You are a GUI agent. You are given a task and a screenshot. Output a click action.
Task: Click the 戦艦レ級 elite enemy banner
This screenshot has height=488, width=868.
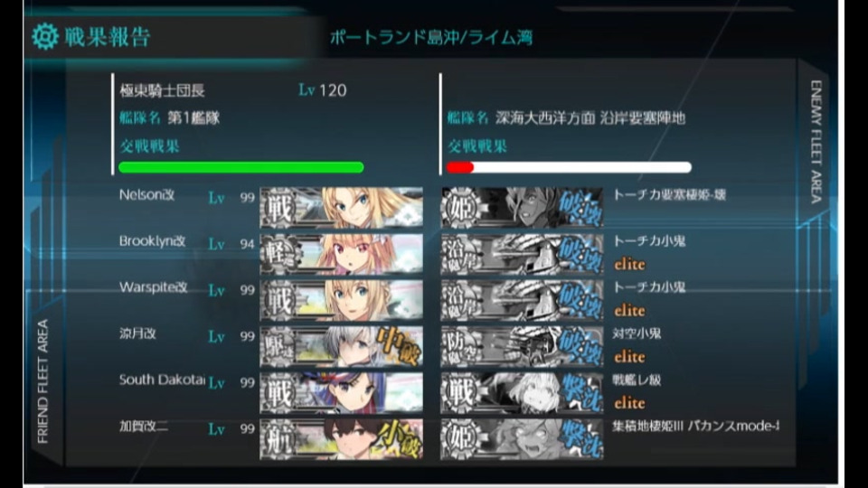tap(522, 393)
